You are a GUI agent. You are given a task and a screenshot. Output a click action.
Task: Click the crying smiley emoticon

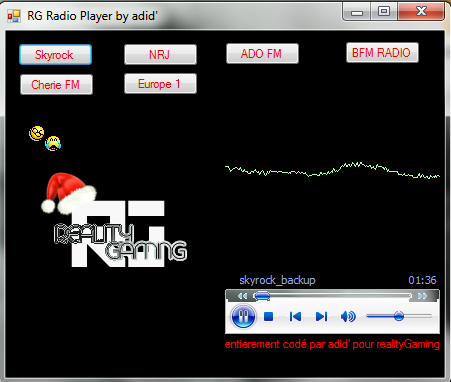pyautogui.click(x=53, y=143)
